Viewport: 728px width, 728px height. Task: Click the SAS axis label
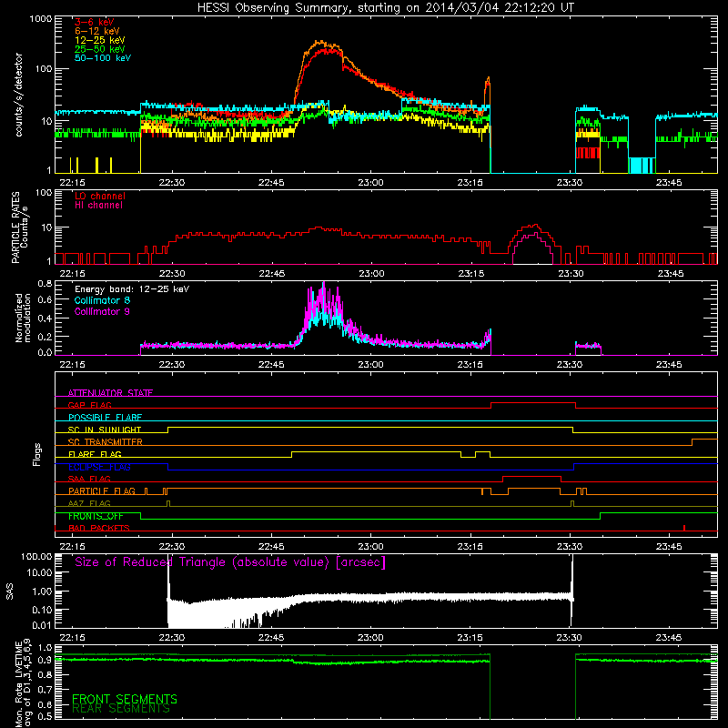click(x=10, y=591)
